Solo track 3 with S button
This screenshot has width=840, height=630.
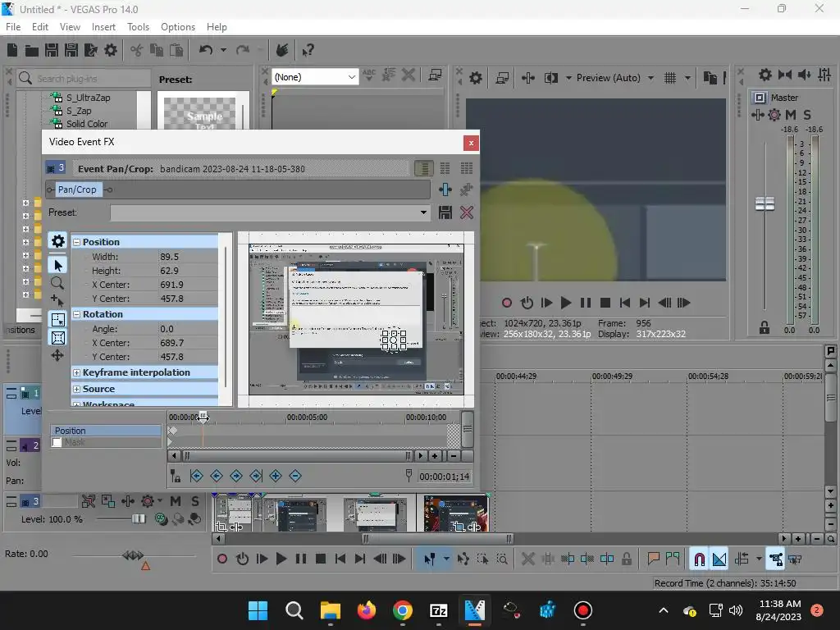point(195,501)
